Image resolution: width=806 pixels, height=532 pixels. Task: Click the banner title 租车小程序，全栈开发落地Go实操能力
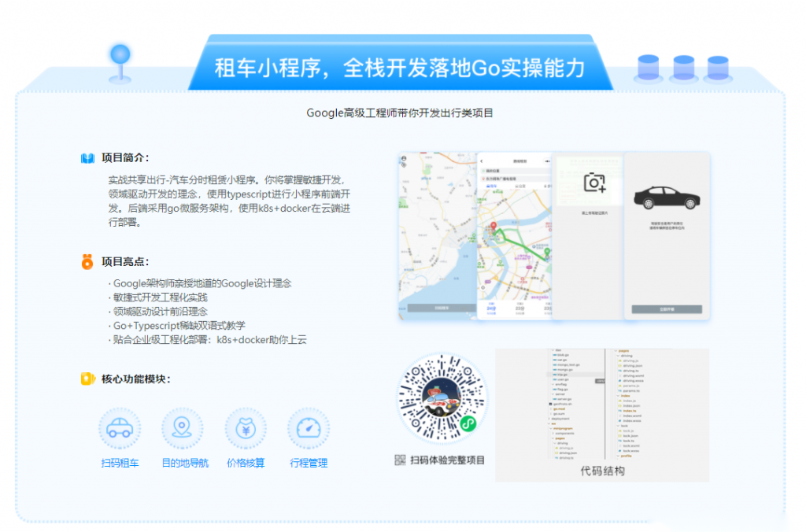[400, 68]
